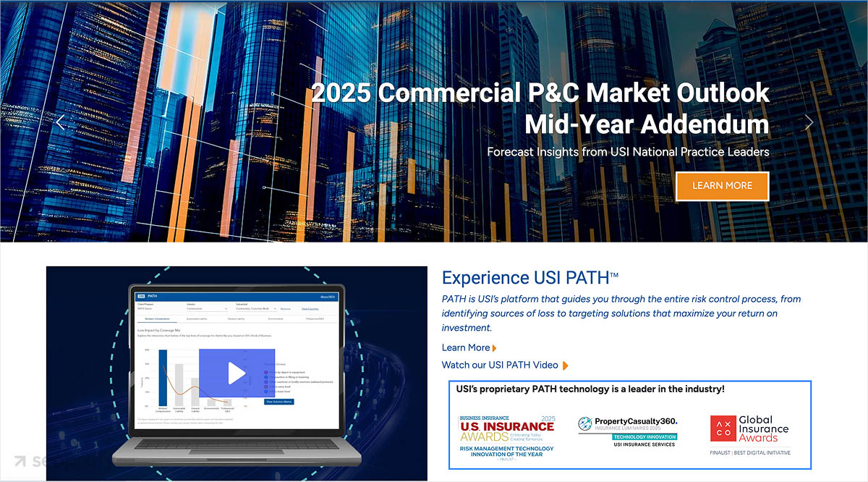
Task: Click the orange arrow beside Watch video link
Action: [566, 365]
